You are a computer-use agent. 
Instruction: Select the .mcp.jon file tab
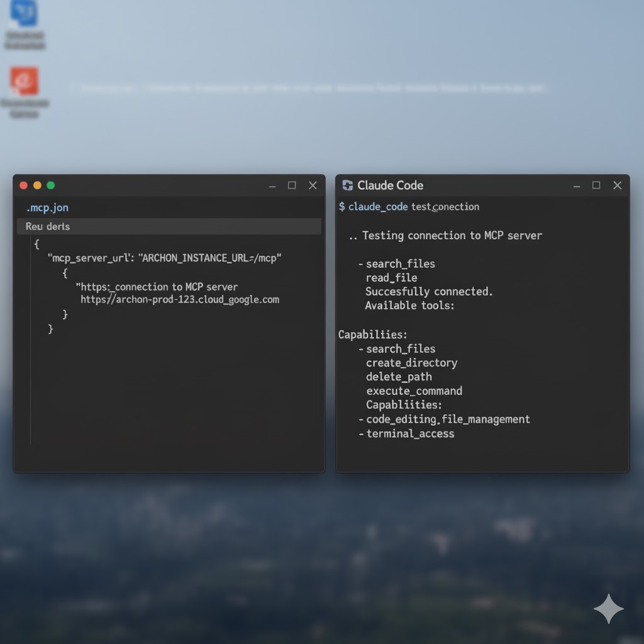48,208
